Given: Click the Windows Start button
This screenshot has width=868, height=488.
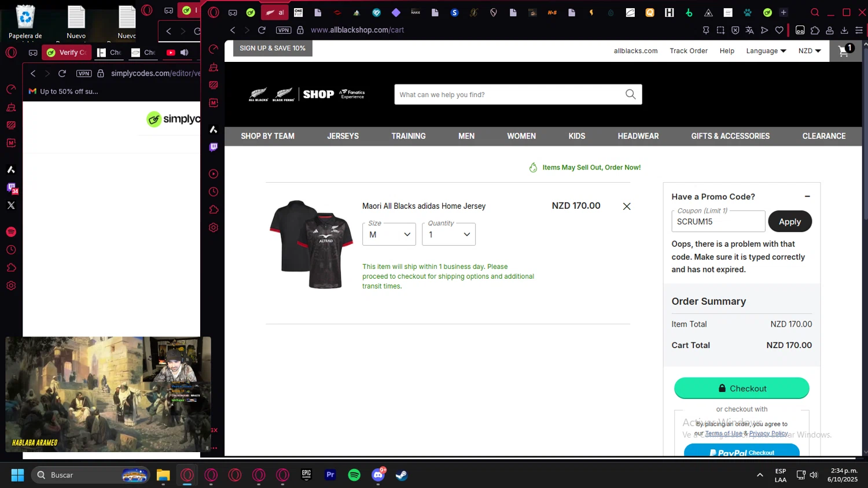Looking at the screenshot, I should point(17,475).
